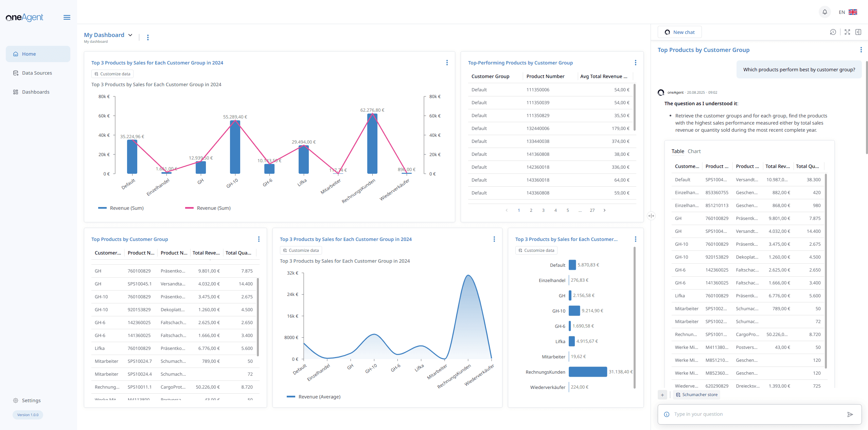Open options menu of Top-Performing Products card
The image size is (868, 430).
coord(635,63)
